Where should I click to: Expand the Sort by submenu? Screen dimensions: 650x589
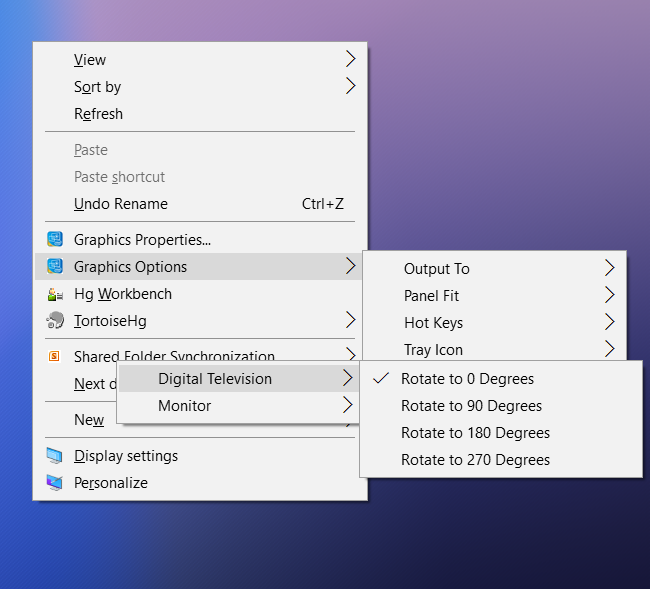coord(350,86)
